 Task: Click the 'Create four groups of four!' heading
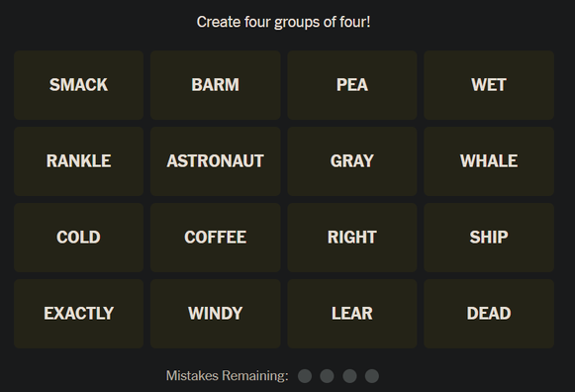point(283,22)
